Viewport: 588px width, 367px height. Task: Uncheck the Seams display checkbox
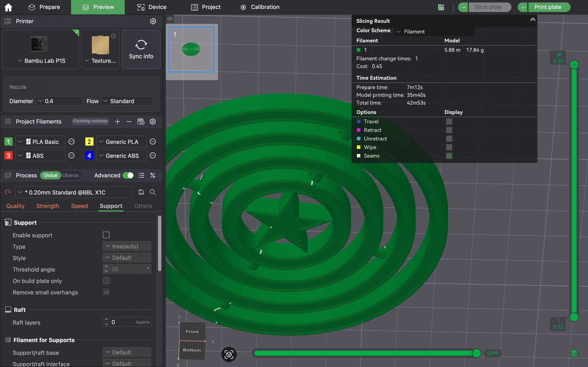click(449, 156)
